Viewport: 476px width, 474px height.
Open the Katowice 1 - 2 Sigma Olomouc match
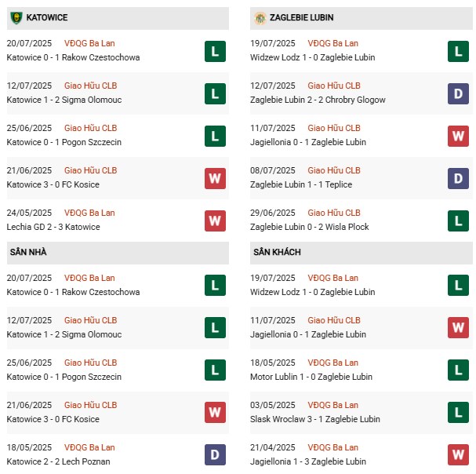(64, 100)
